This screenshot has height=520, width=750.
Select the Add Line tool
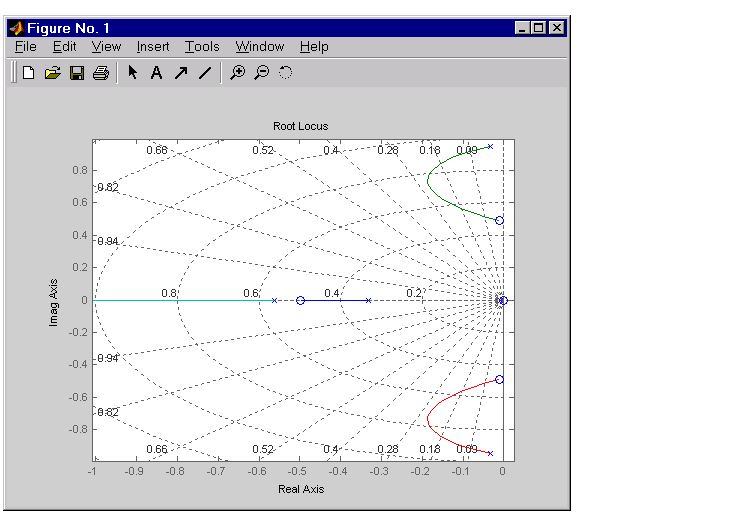(205, 73)
